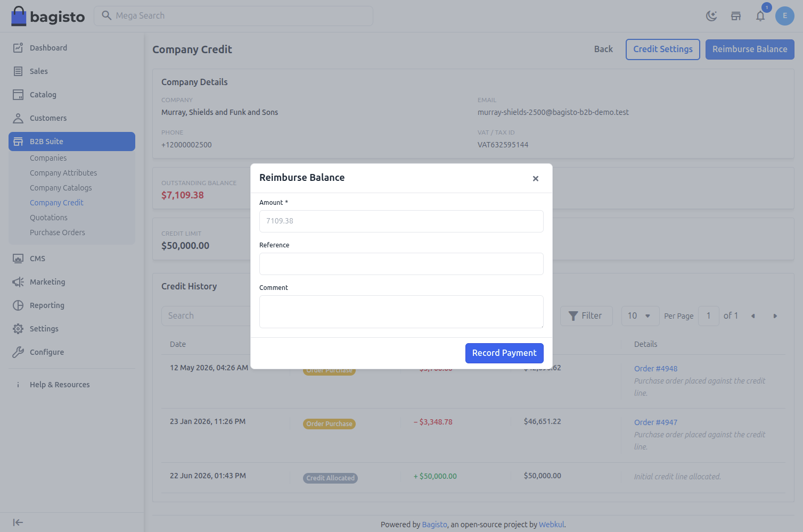This screenshot has height=532, width=803.
Task: Click the Webkul footer link
Action: pos(551,525)
